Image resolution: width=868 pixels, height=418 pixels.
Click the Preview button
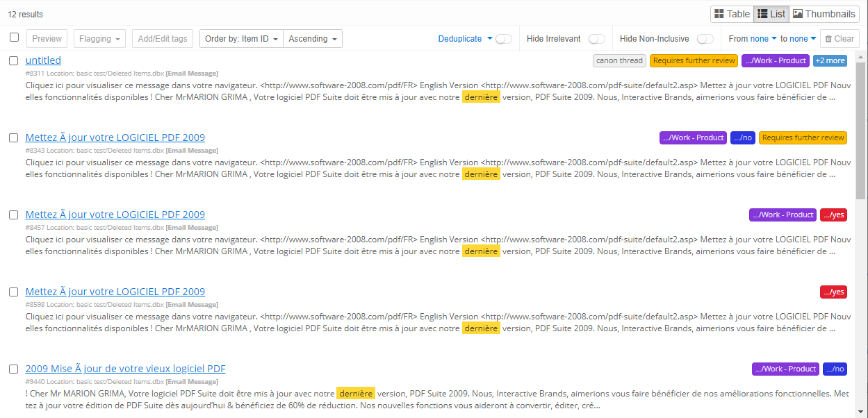tap(46, 38)
